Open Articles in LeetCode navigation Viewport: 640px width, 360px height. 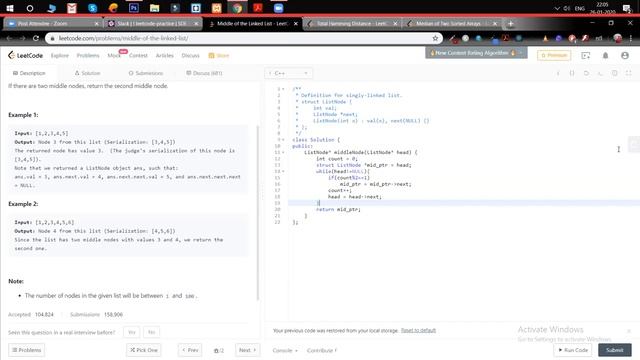164,56
